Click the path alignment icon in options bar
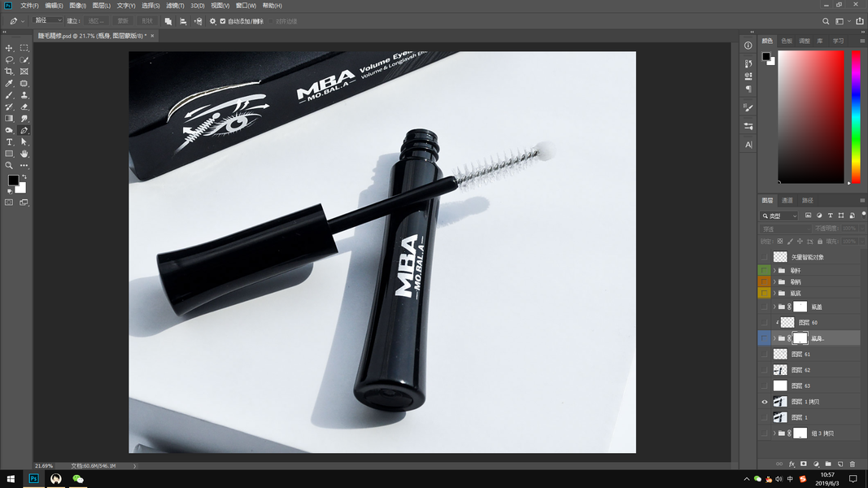Screen dimensions: 868x488 (183, 21)
